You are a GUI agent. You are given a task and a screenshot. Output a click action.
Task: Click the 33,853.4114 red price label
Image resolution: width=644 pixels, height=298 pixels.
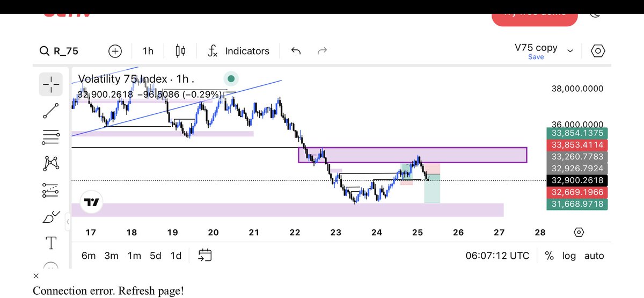(576, 145)
